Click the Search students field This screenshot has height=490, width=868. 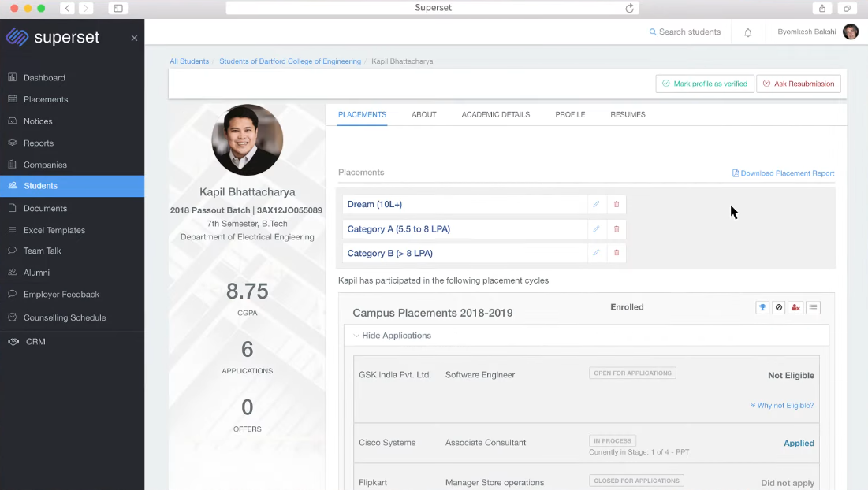tap(685, 32)
